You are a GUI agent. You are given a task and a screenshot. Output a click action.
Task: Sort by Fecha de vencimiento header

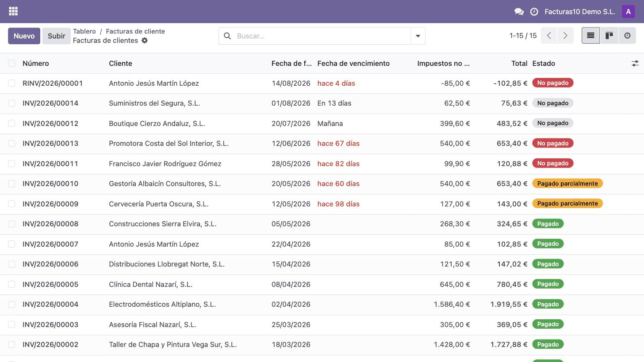coord(353,64)
